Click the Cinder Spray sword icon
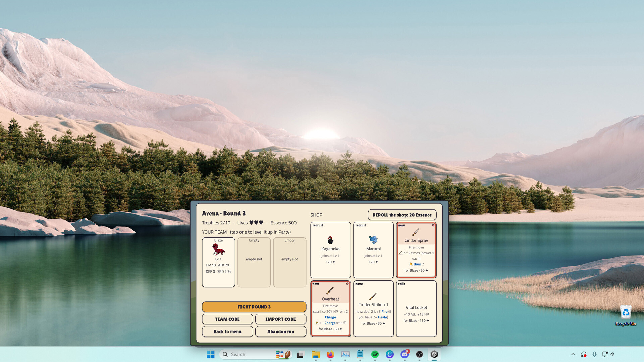The width and height of the screenshot is (644, 362). [416, 232]
